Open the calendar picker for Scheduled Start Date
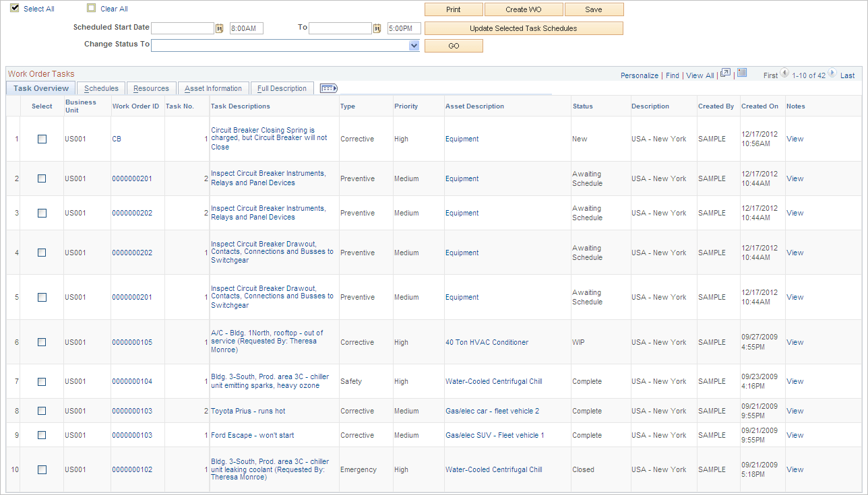 219,28
